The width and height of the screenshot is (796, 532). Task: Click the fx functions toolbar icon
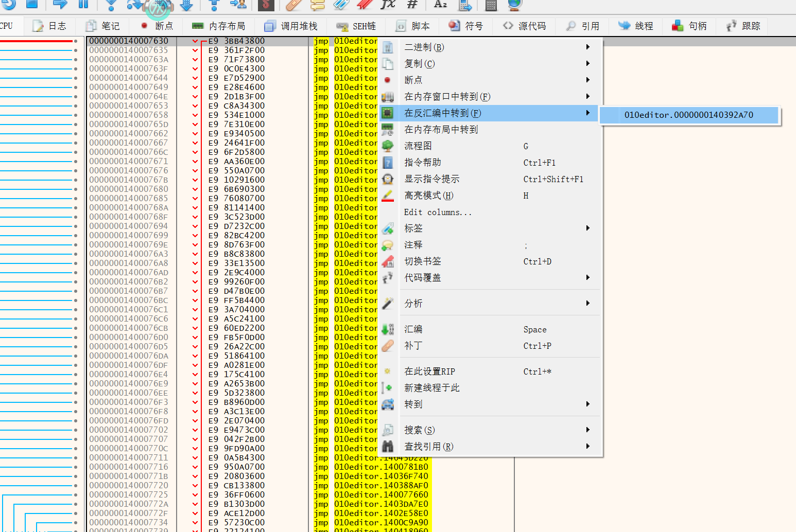click(x=387, y=5)
